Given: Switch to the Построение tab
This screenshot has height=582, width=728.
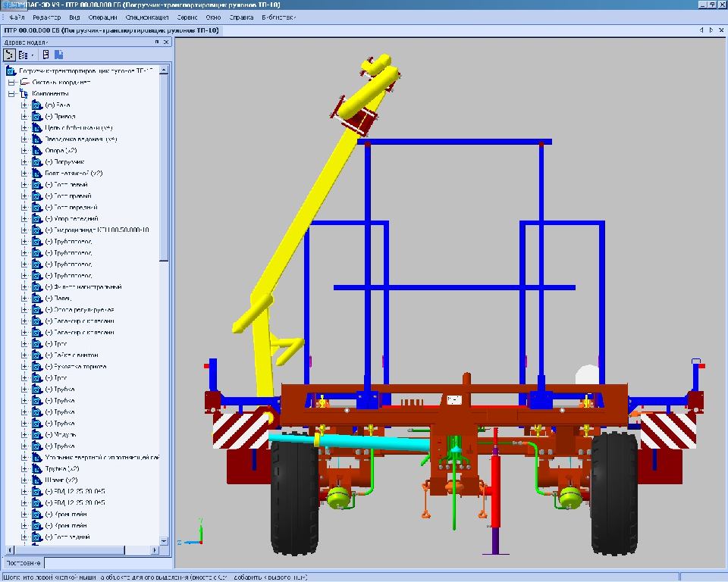Looking at the screenshot, I should 22,563.
